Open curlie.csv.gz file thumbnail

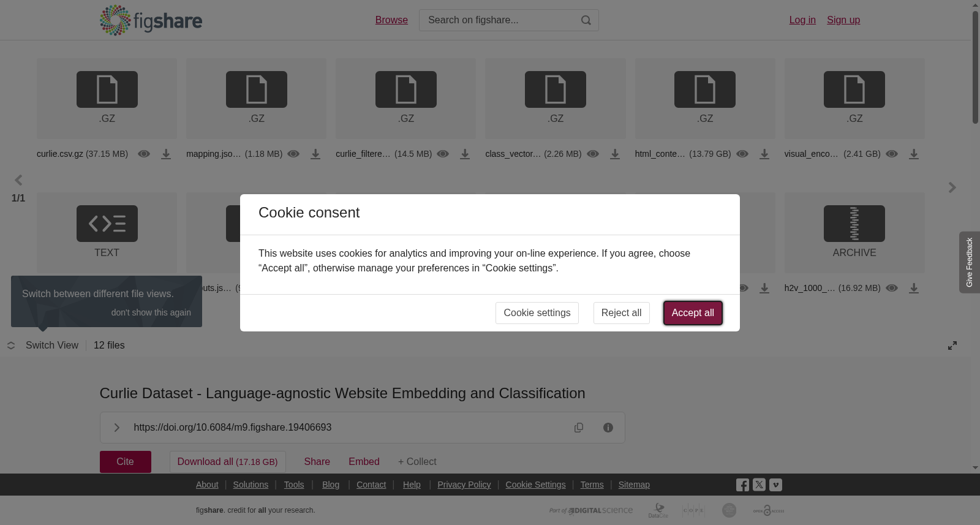pyautogui.click(x=107, y=98)
